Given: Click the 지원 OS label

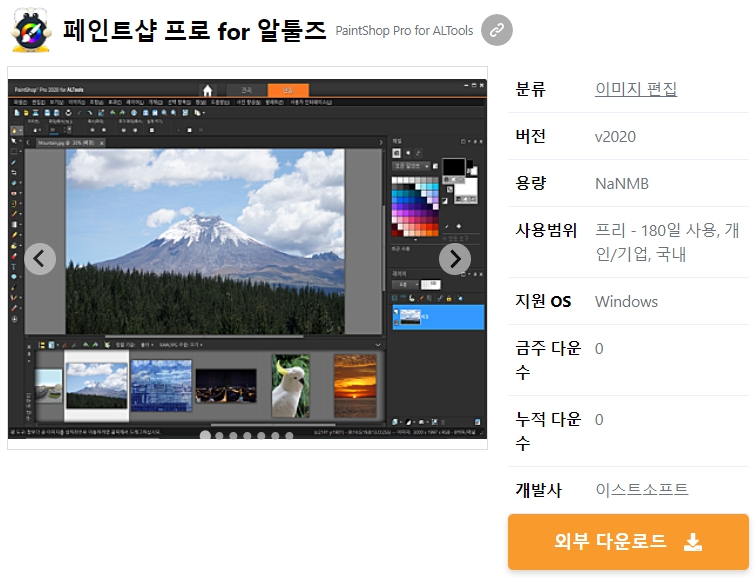Looking at the screenshot, I should (543, 302).
